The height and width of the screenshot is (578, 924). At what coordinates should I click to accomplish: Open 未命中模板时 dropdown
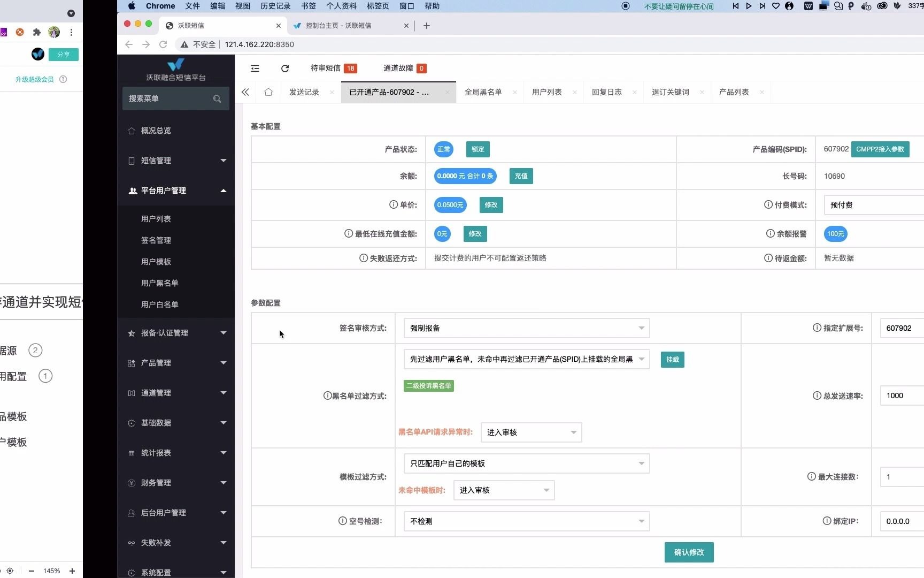504,490
